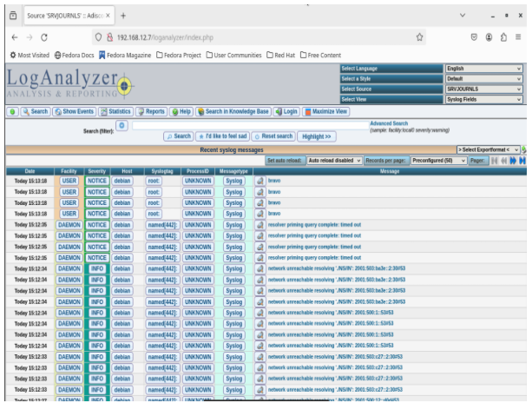
Task: Click LogAnalyzer logo
Action: 69,83
